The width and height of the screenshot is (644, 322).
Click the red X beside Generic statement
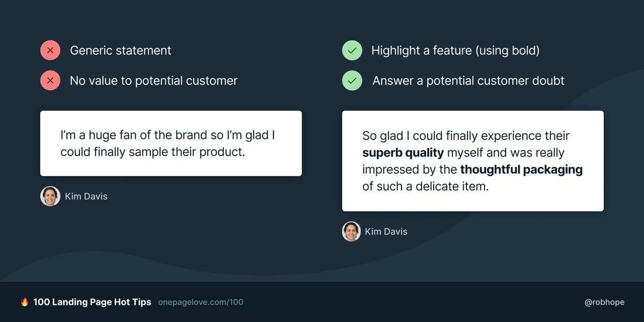[x=50, y=50]
